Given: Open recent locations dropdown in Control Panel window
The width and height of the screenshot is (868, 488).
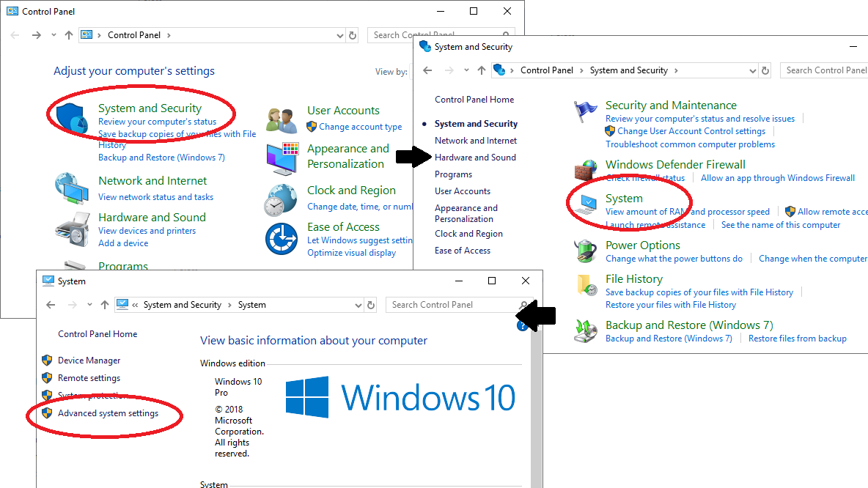Looking at the screenshot, I should coord(54,35).
